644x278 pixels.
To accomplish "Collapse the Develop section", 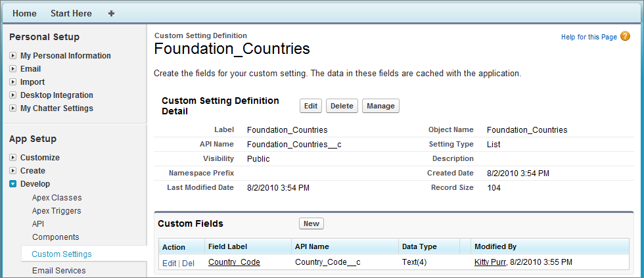I will (x=13, y=184).
